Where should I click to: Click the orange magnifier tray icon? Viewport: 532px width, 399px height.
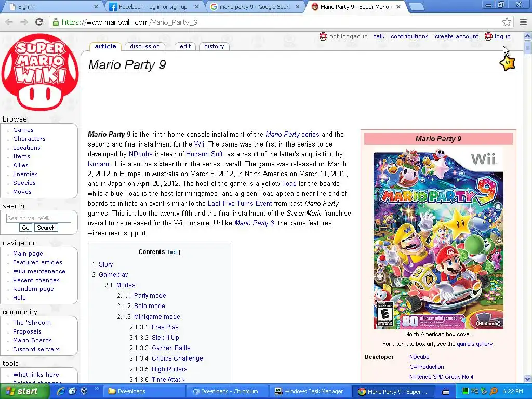(494, 391)
